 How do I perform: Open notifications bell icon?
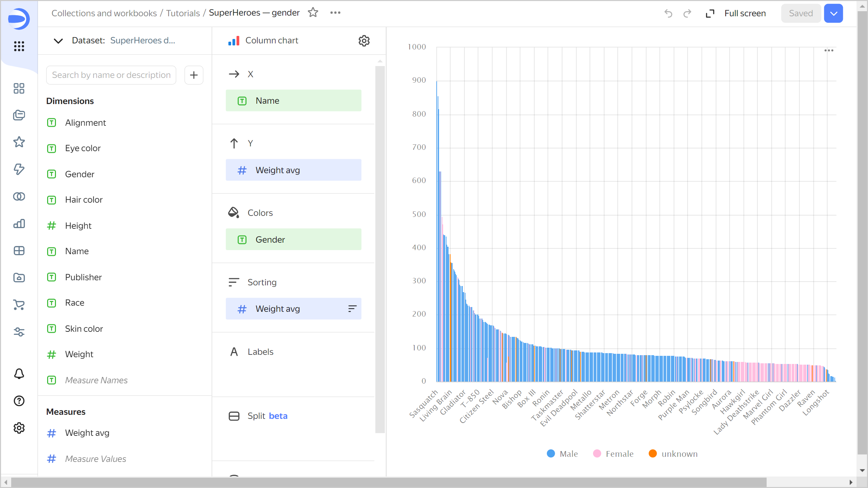(19, 374)
